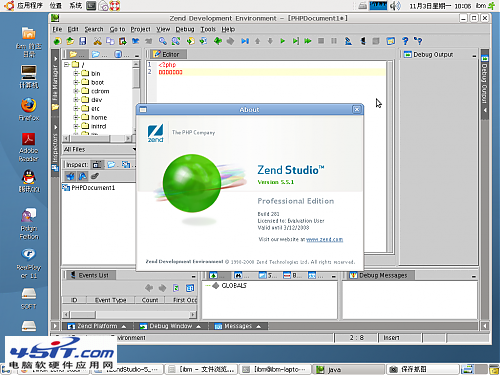
Task: Toggle the Debug Window bottom panel
Action: coord(170,326)
